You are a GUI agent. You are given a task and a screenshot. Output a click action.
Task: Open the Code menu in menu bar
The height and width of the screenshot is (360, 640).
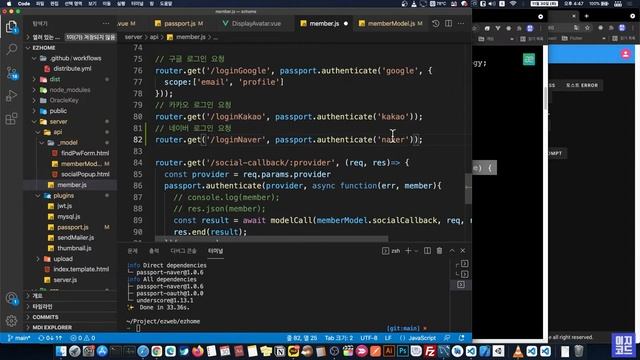tap(24, 4)
